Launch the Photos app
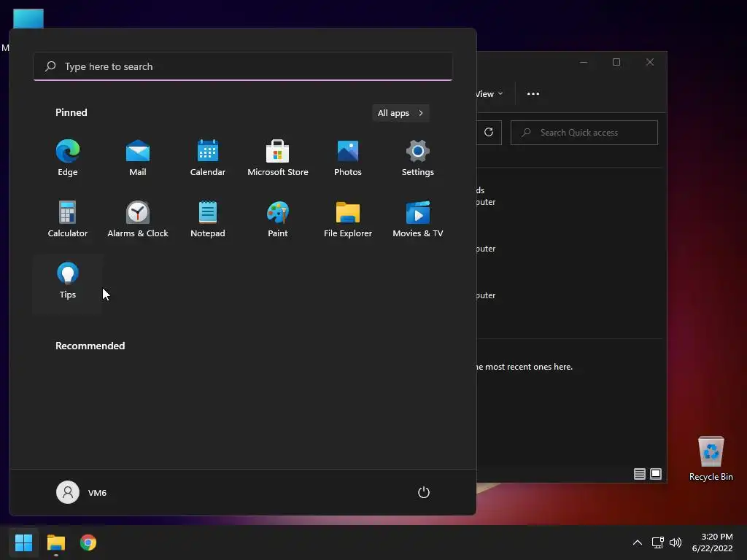This screenshot has height=560, width=747. (x=348, y=158)
